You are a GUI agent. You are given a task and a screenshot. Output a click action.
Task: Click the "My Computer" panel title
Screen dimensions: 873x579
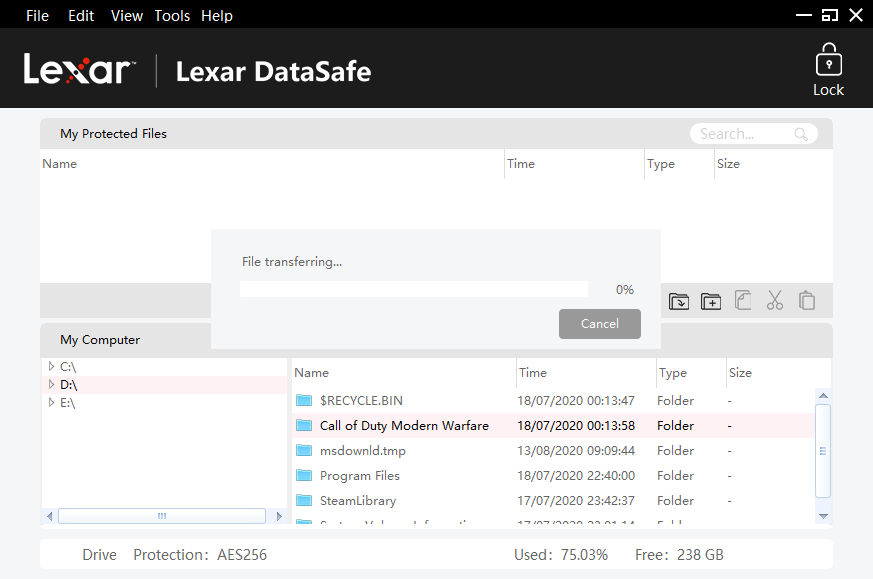point(100,340)
